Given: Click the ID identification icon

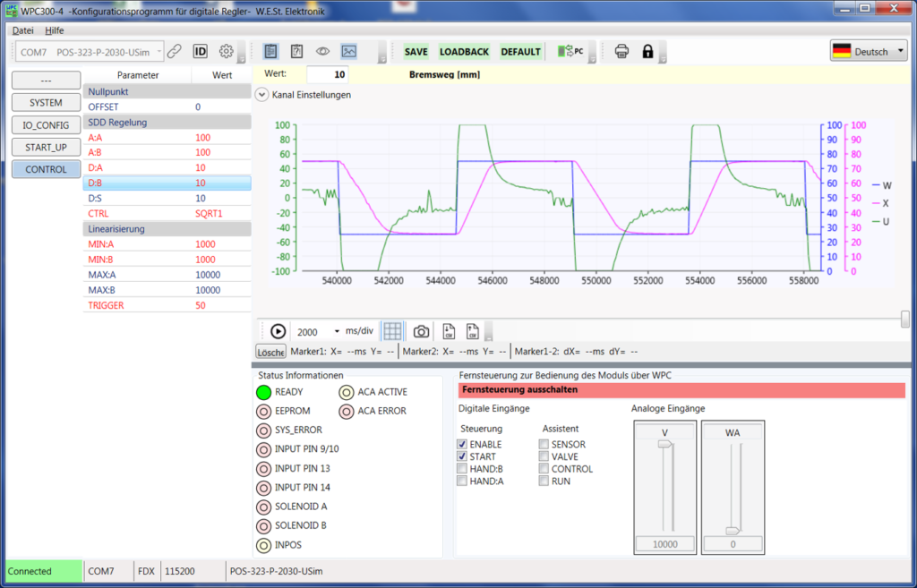Looking at the screenshot, I should point(201,51).
